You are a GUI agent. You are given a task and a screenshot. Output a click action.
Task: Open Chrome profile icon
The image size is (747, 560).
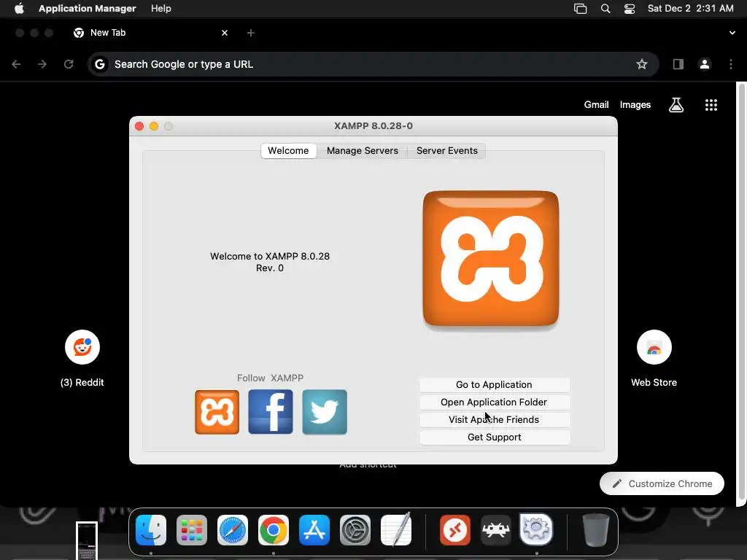click(x=705, y=64)
